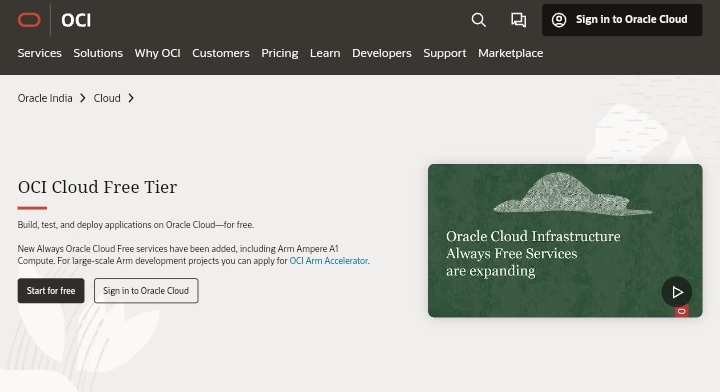The image size is (720, 392).
Task: Click the small red Oracle badge on video
Action: 681,311
